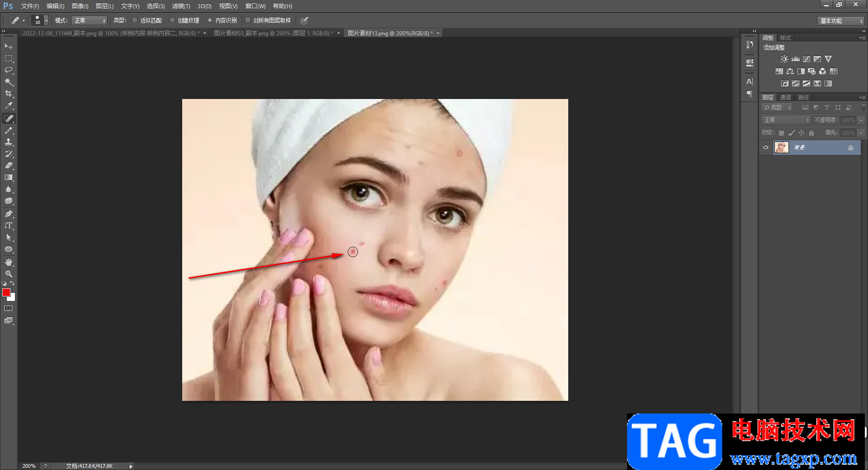Viewport: 868px width, 470px height.
Task: Open the brush size preset picker
Action: pyautogui.click(x=46, y=20)
